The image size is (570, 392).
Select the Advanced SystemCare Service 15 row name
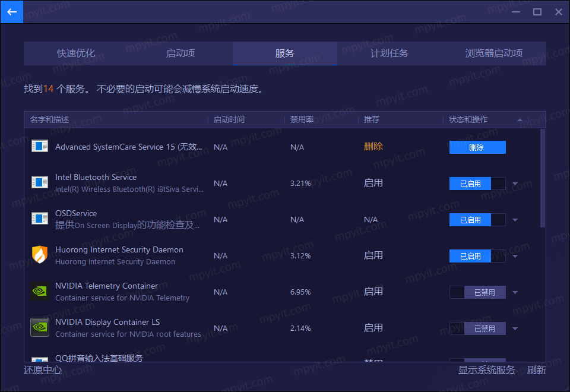(128, 147)
